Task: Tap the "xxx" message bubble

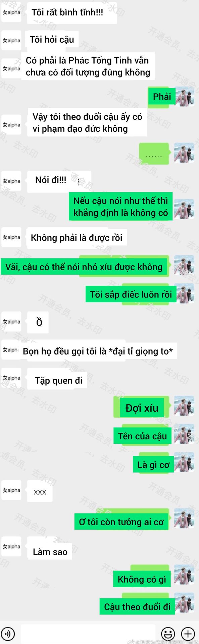Action: 40,491
